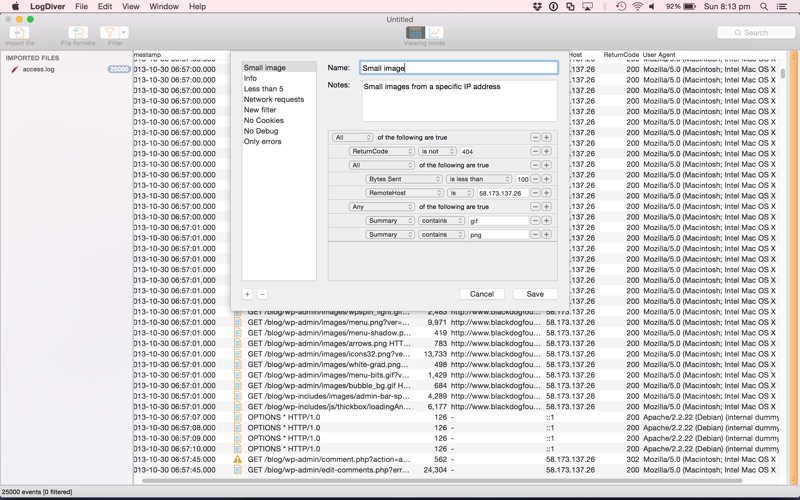This screenshot has height=500, width=800.
Task: Select the Small image filter
Action: point(279,67)
